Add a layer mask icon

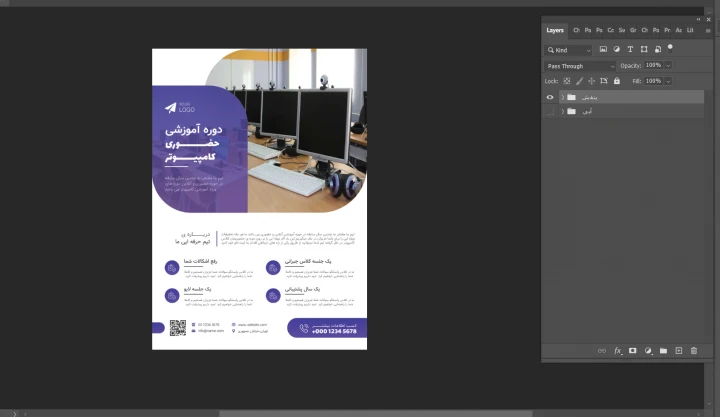pyautogui.click(x=633, y=351)
